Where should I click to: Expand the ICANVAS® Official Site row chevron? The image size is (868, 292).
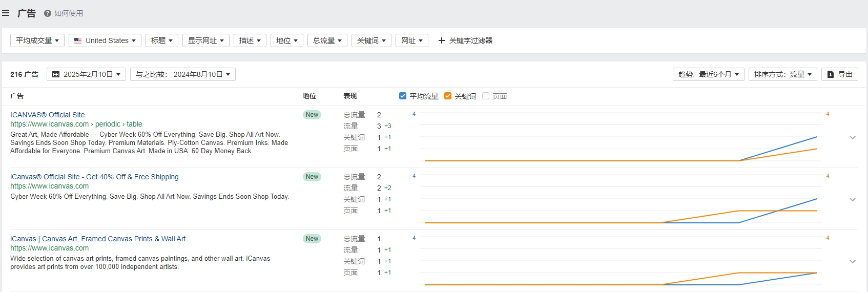853,137
